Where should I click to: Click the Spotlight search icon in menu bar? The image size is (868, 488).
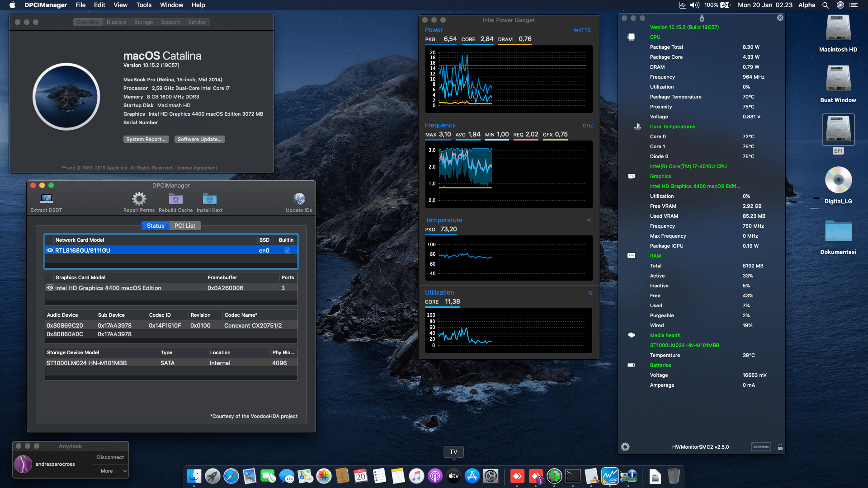click(825, 5)
